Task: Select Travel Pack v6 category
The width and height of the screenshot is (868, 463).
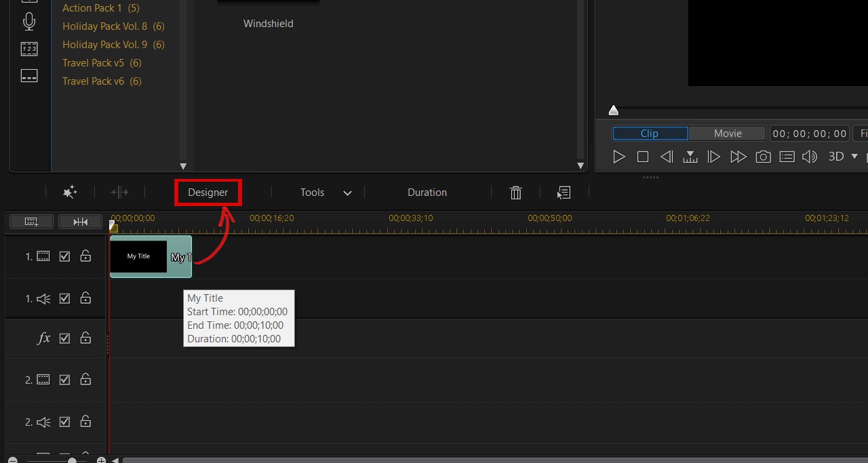Action: point(102,81)
